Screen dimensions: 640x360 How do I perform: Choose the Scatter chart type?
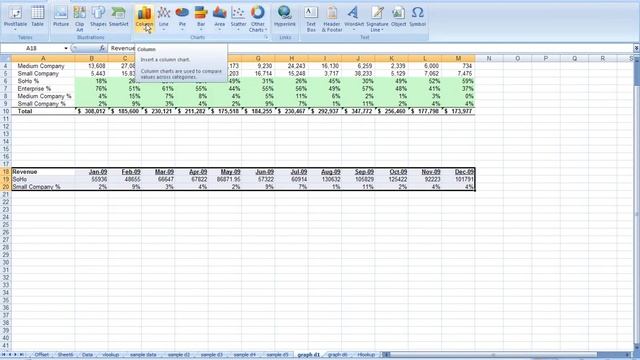tap(238, 18)
